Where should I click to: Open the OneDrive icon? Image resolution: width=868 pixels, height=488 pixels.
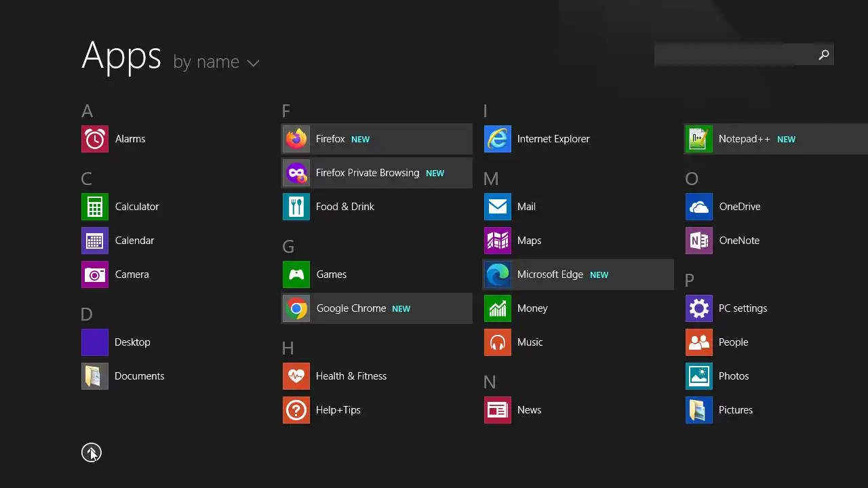point(699,207)
